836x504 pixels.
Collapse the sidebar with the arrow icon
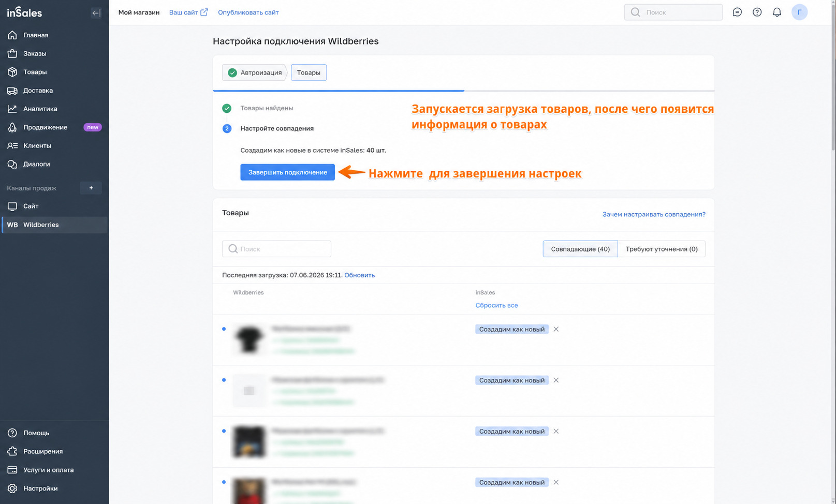(96, 13)
